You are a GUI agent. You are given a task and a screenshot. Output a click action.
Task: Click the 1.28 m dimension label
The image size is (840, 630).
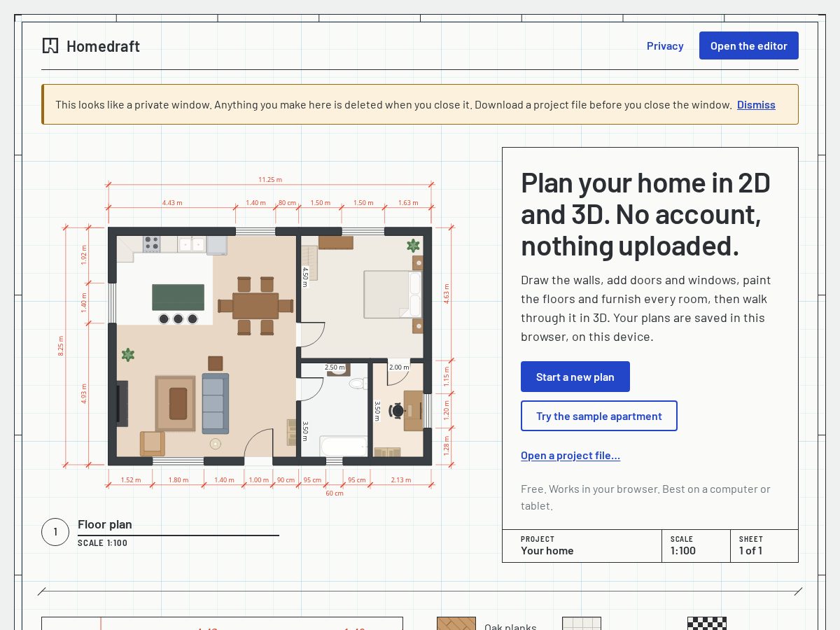[x=447, y=445]
